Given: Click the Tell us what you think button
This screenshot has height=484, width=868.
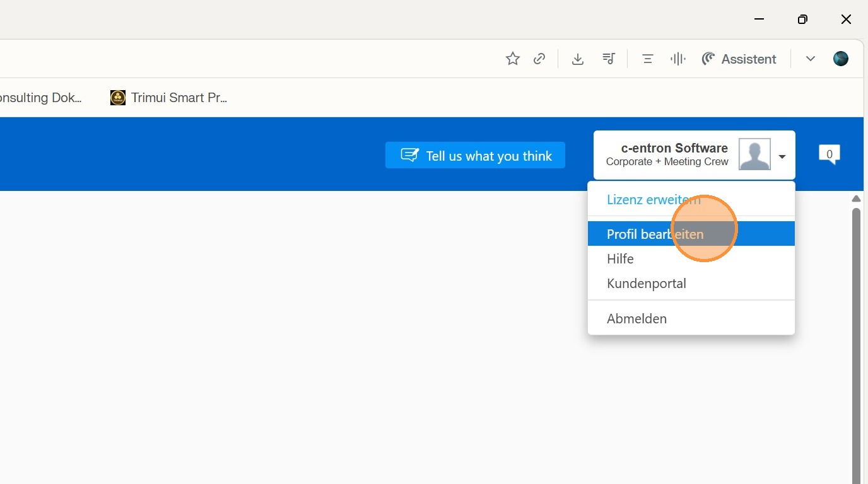Looking at the screenshot, I should (x=475, y=156).
